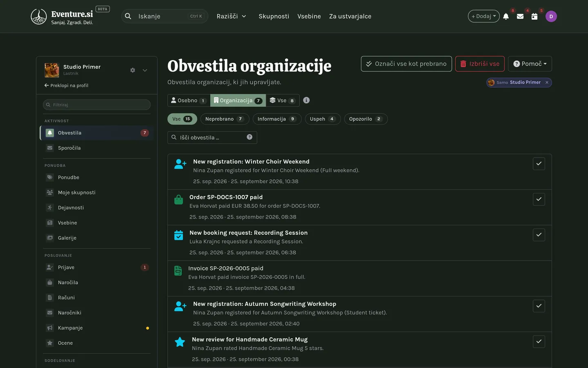Switch to Osebno tab
The image size is (588, 368).
(x=189, y=101)
